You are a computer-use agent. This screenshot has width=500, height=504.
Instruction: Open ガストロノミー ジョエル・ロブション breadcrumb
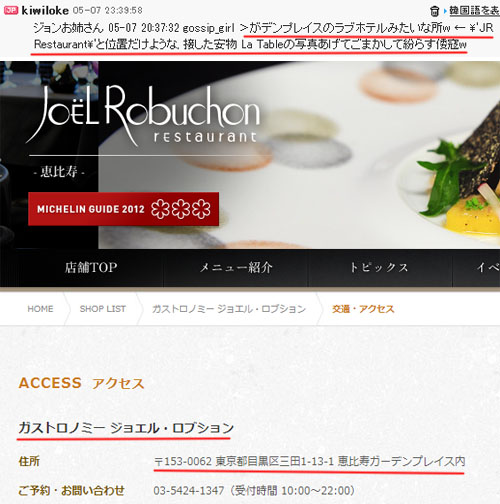229,309
